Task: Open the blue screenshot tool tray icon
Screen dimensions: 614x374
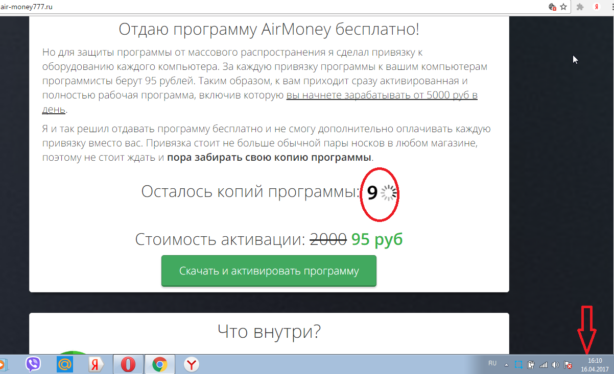Action: [518, 365]
